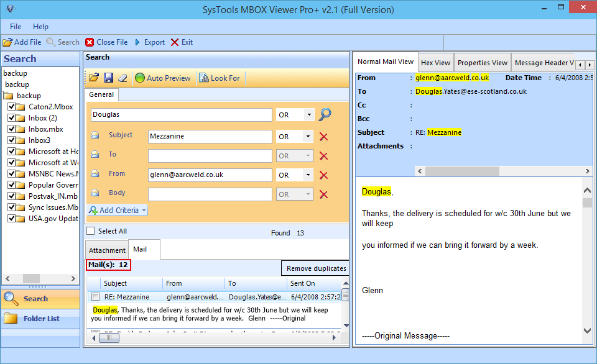
Task: Remove the To criteria row
Action: 323,156
